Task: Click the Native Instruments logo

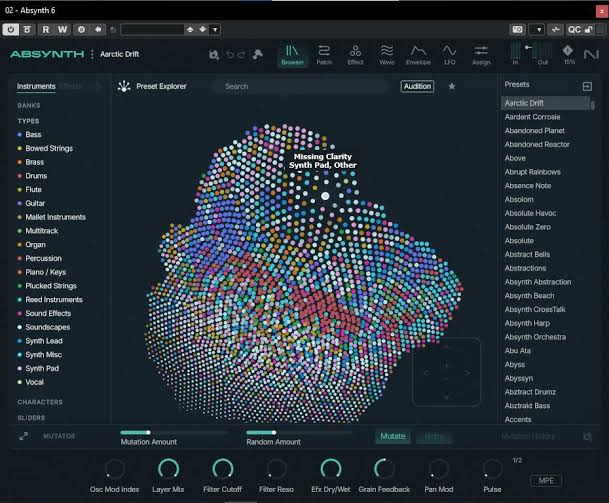Action: click(591, 54)
